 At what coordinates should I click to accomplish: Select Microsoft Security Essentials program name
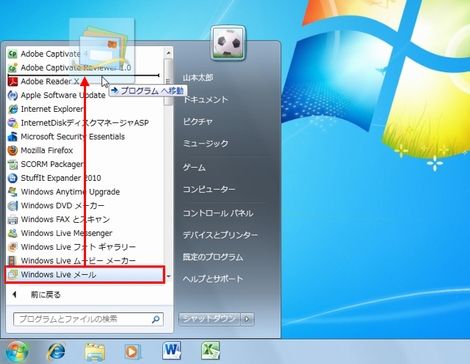point(73,137)
